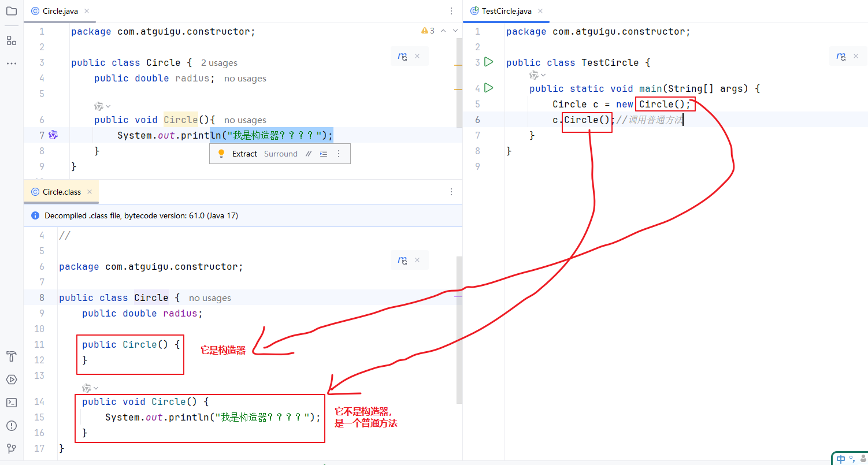The width and height of the screenshot is (868, 465).
Task: Dismiss Maven reload popup in TestCircle.java editor
Action: coord(856,56)
